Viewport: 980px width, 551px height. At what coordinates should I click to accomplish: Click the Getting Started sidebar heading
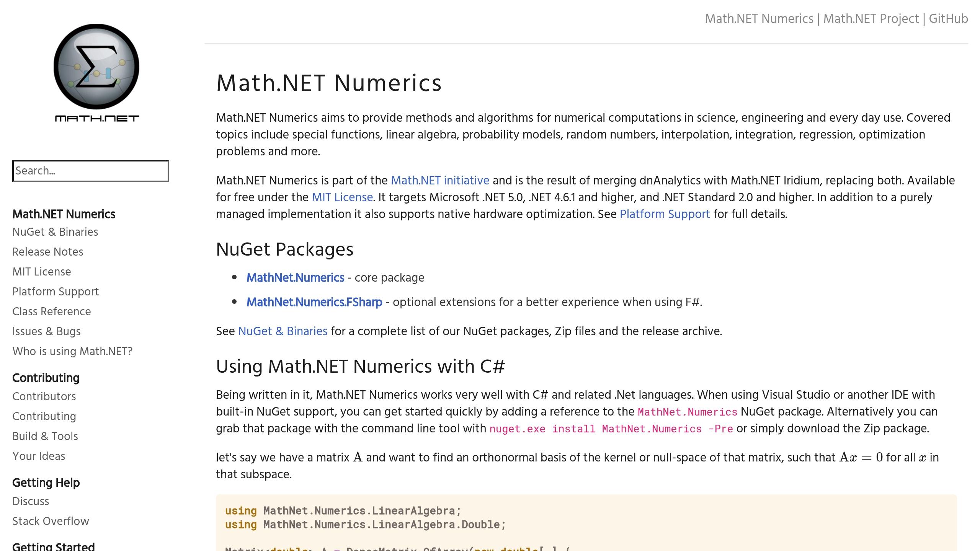click(x=54, y=546)
